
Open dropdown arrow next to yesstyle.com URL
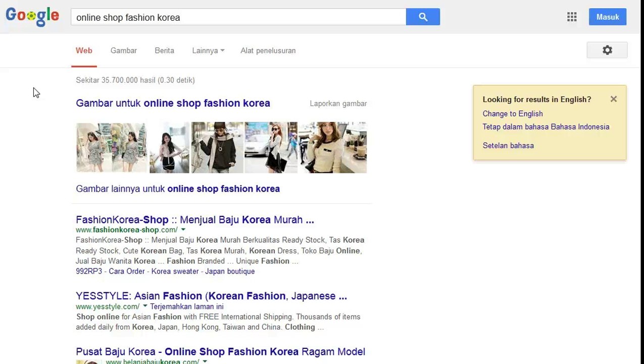[145, 306]
